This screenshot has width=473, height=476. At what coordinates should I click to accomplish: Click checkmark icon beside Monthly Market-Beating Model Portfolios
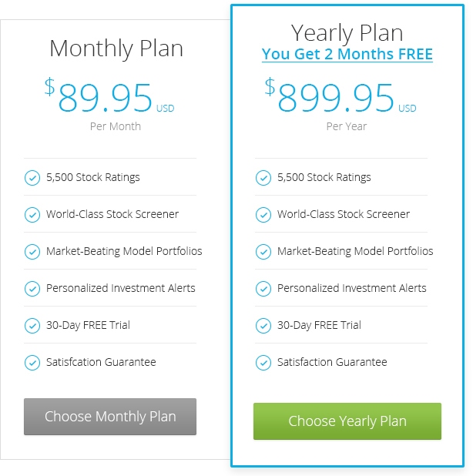coord(32,252)
